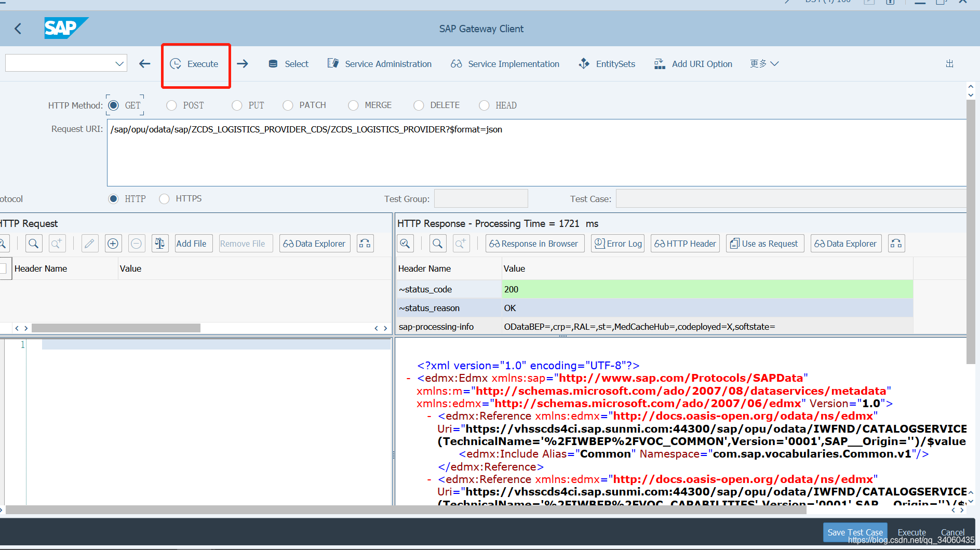Click the OK status reason cell
Image resolution: width=980 pixels, height=550 pixels.
coord(707,308)
